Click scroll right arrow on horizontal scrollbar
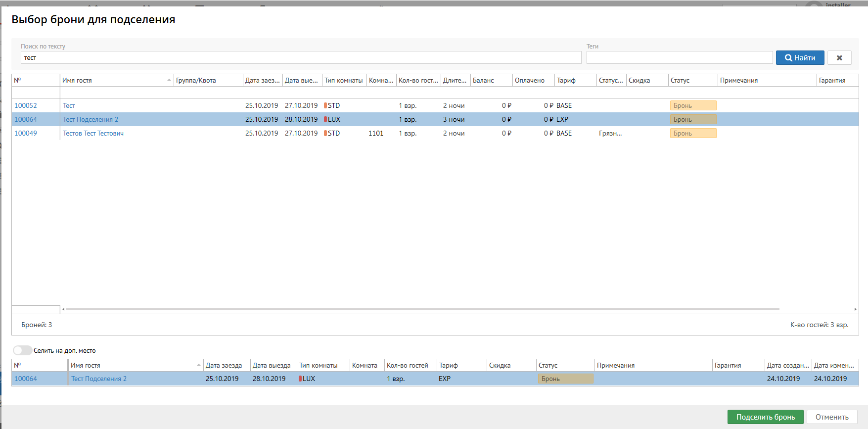868x430 pixels. pyautogui.click(x=855, y=309)
